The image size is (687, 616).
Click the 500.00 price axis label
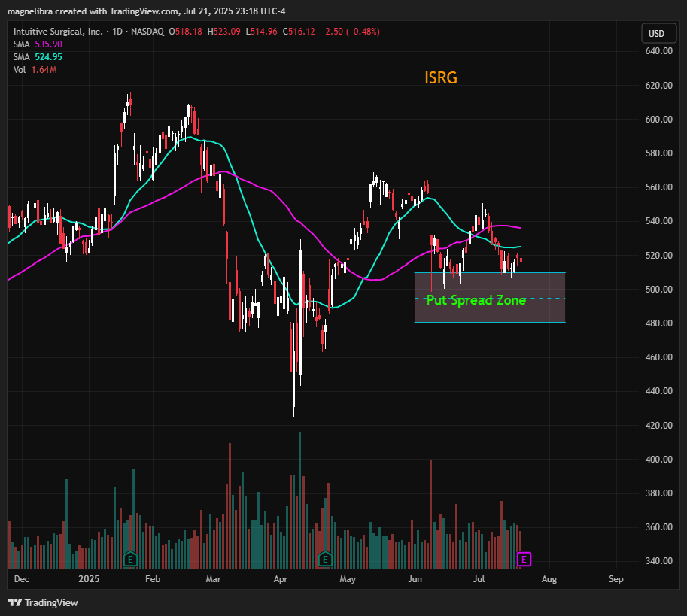click(658, 289)
